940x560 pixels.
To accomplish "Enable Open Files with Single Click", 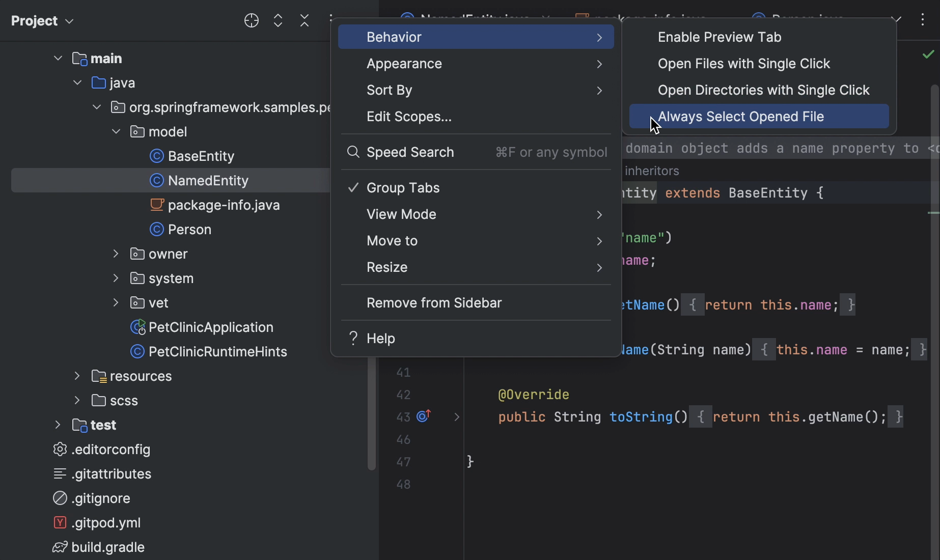I will [744, 64].
